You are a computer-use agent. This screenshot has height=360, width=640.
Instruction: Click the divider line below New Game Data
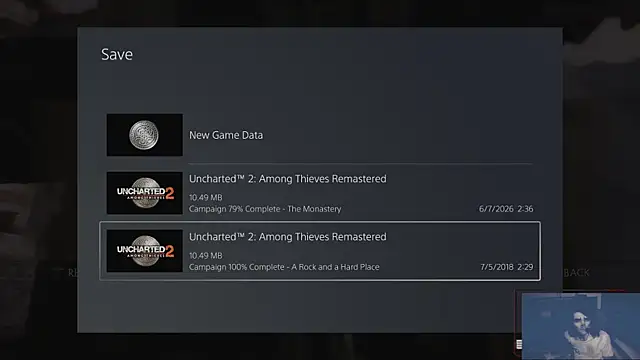[x=361, y=164]
